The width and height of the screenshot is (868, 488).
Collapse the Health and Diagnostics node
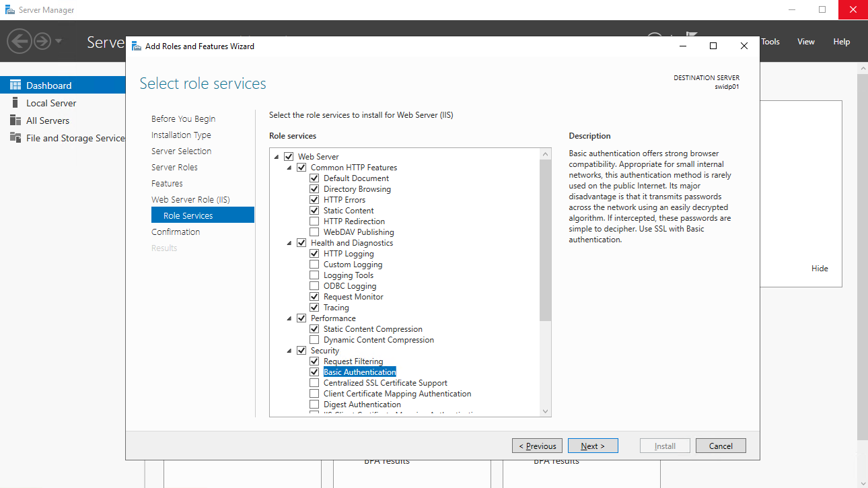coord(289,243)
